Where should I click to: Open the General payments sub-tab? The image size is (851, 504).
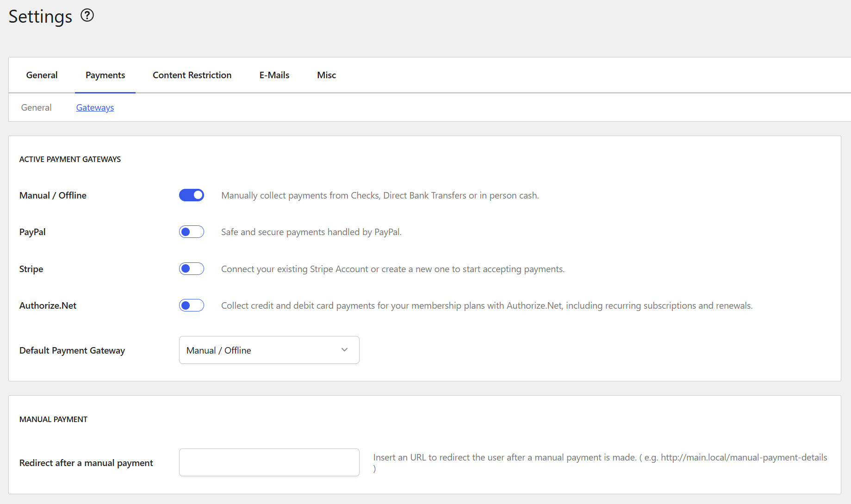tap(36, 107)
